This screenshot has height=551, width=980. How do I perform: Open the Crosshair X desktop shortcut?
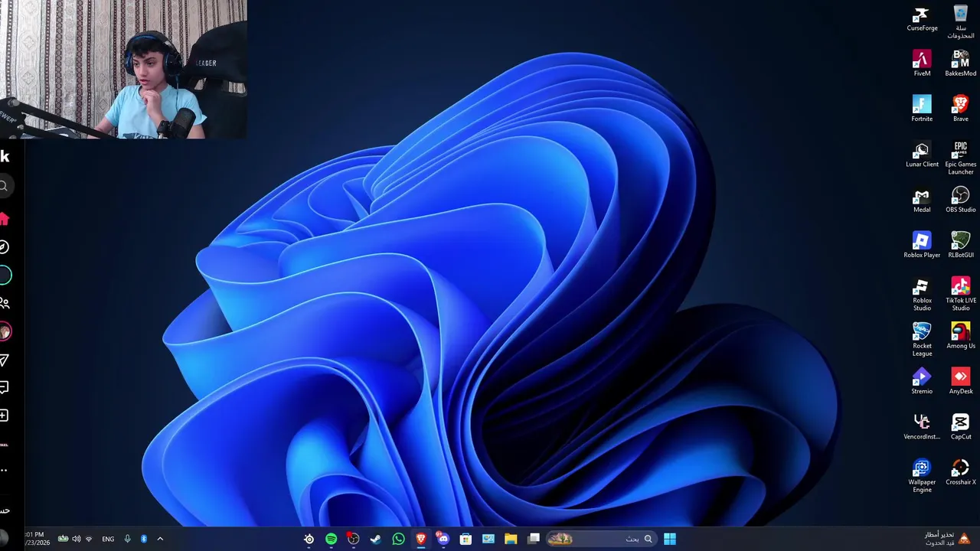point(960,471)
